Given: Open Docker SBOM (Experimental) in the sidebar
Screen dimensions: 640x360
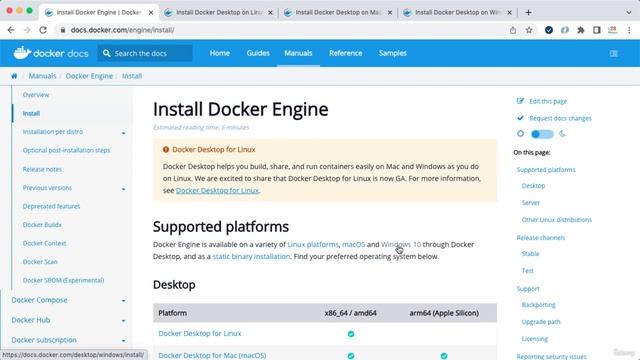Looking at the screenshot, I should click(x=63, y=280).
